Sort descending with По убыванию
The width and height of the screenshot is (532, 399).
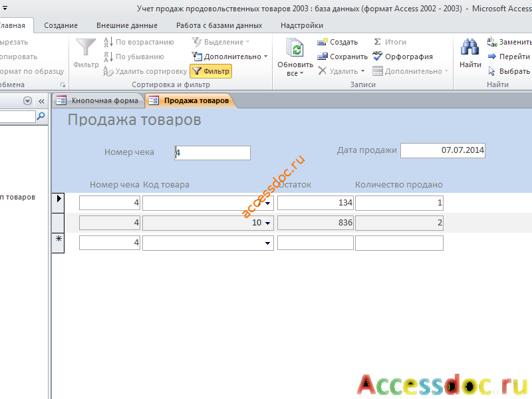134,57
